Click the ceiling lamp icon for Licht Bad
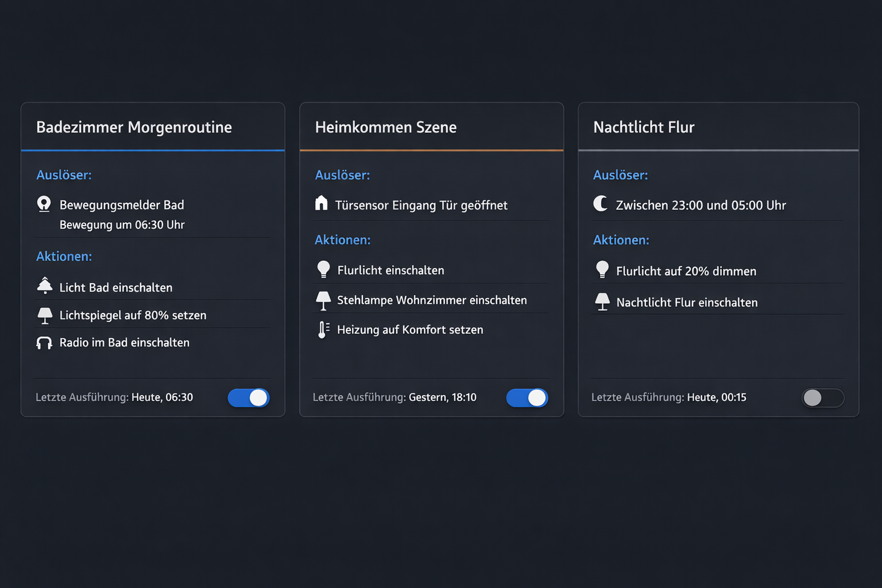 point(44,285)
